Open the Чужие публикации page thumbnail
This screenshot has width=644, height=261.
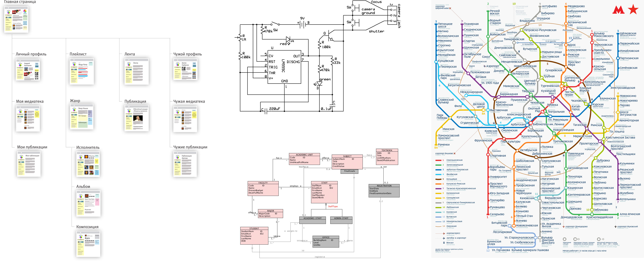185,164
